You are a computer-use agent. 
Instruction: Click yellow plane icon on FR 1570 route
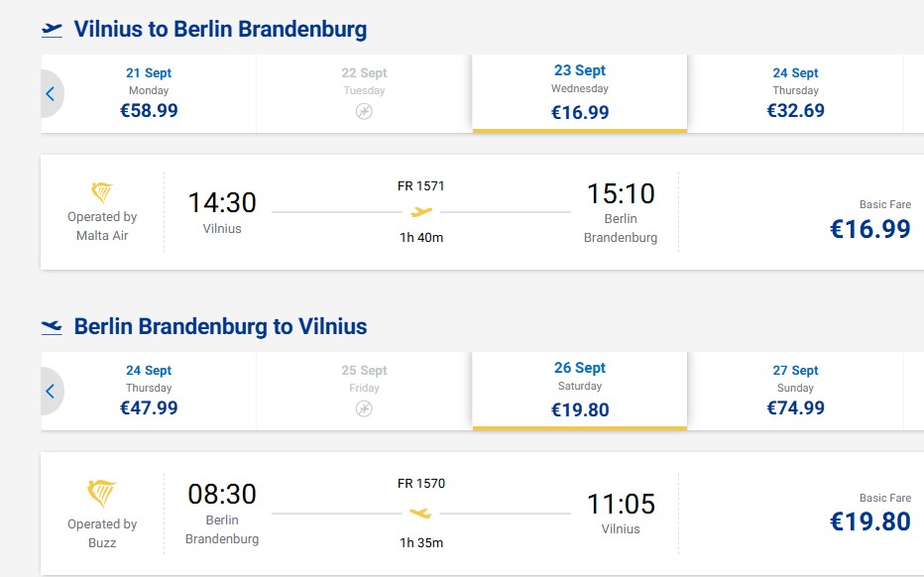click(x=420, y=514)
